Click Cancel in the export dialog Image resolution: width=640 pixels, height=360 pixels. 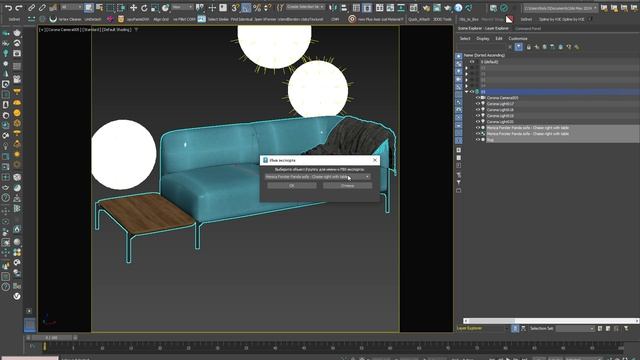(347, 186)
